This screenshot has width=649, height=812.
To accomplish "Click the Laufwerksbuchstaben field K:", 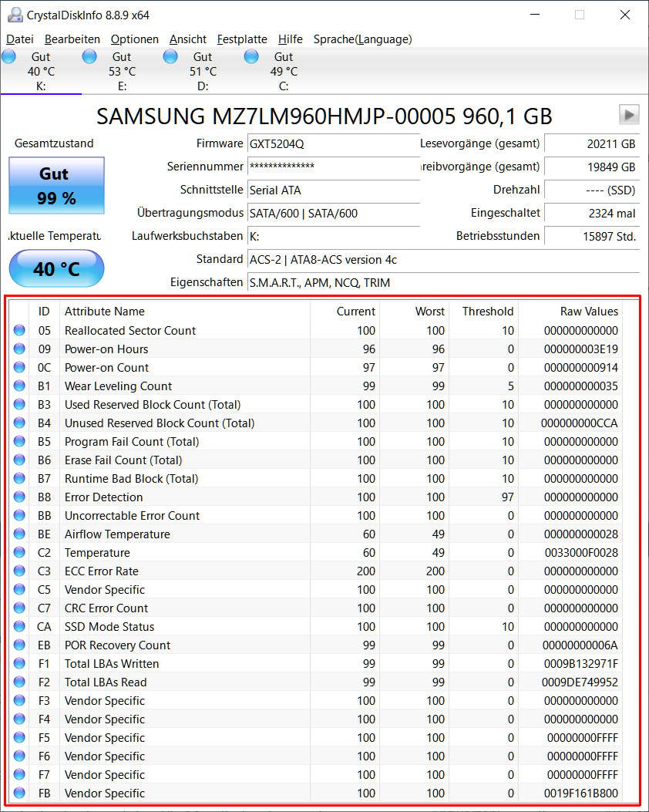I will click(333, 237).
